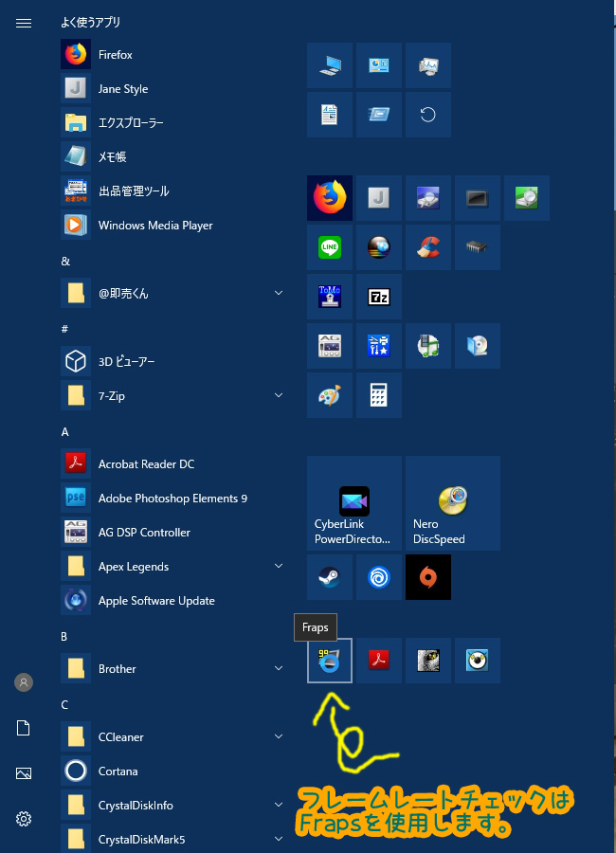Open the green disk stopwatch tile
Screen dimensions: 616x853
(527, 198)
